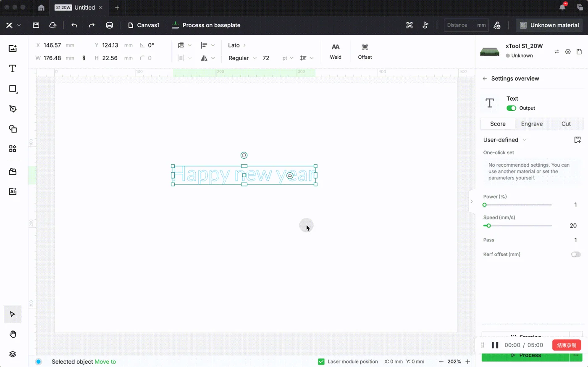Open the AI image generator tool
This screenshot has width=588, height=367.
point(13,191)
